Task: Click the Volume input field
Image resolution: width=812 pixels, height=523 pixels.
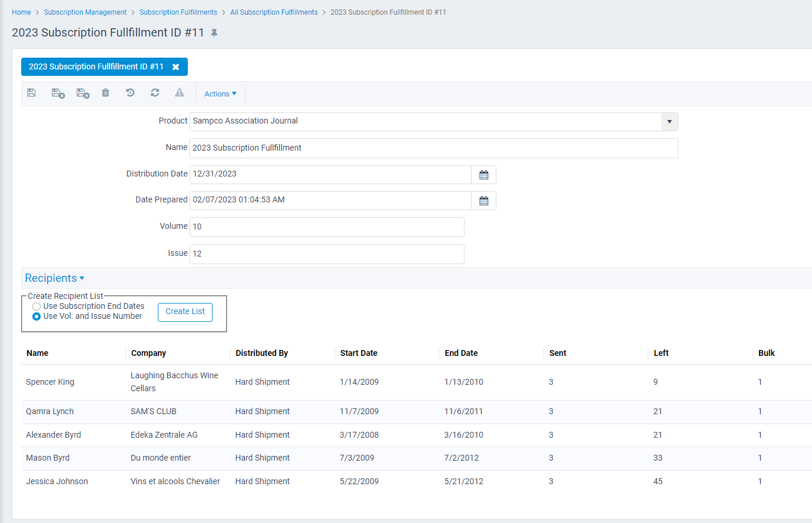Action: [x=327, y=227]
